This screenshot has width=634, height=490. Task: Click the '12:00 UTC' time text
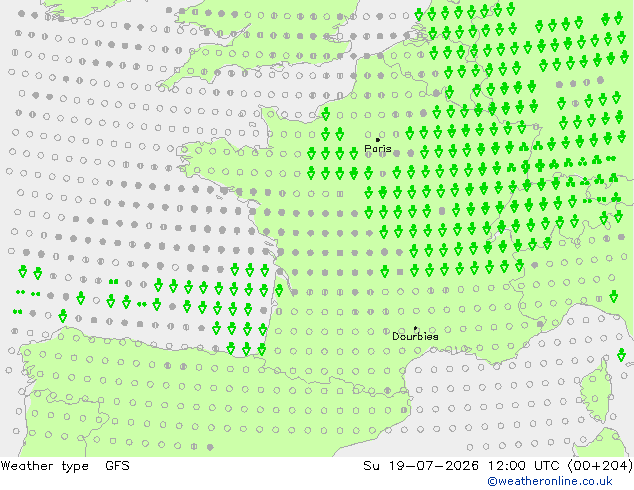tap(525, 466)
